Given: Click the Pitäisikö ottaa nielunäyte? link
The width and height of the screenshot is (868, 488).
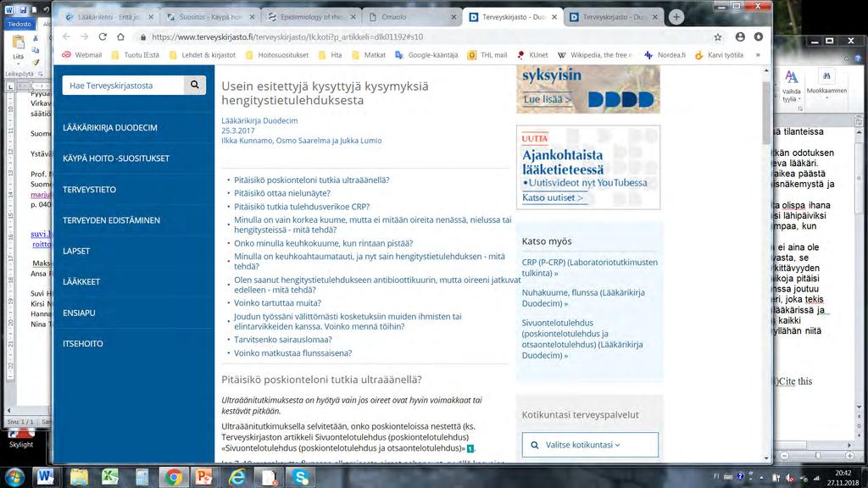Looking at the screenshot, I should 282,193.
